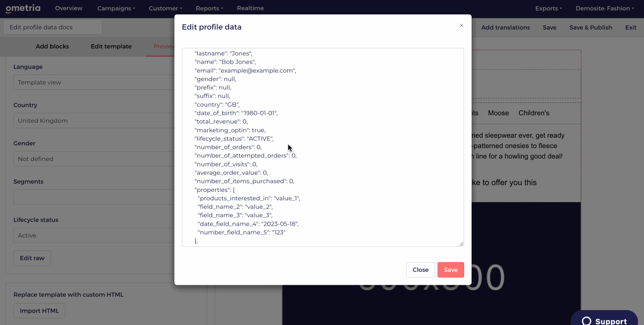
Task: Save the edited profile data
Action: [x=450, y=270]
